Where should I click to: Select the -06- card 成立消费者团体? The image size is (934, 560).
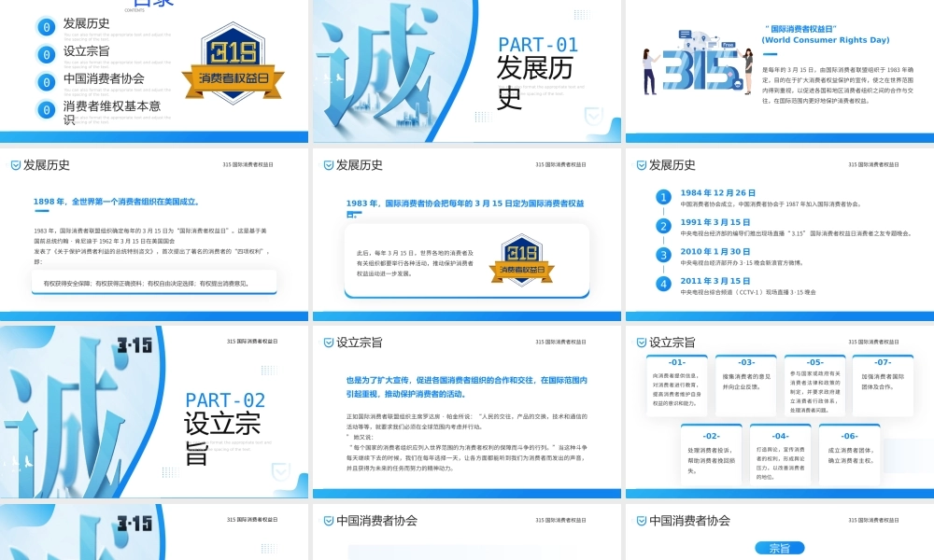[849, 455]
